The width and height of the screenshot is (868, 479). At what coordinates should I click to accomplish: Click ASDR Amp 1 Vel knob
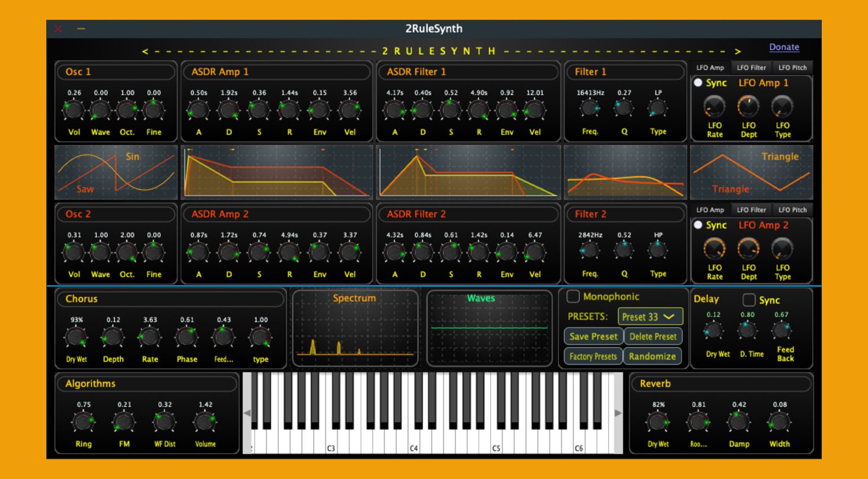[349, 110]
